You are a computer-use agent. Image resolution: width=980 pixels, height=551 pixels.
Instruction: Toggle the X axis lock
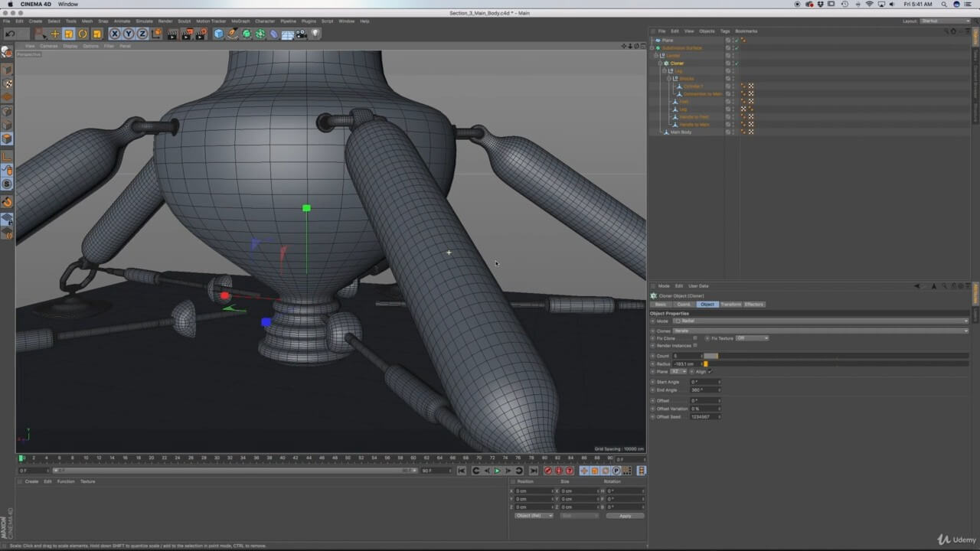[x=115, y=34]
